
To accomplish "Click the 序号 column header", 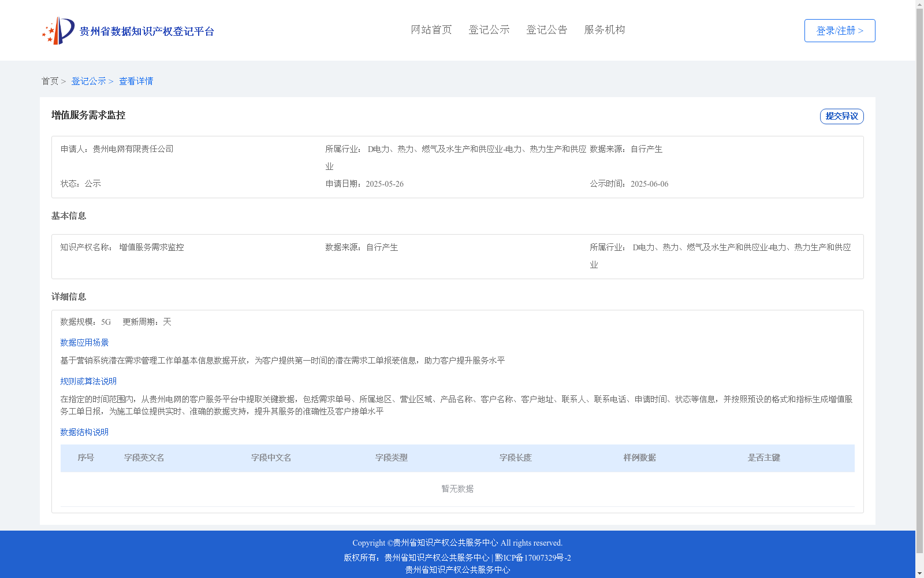I will click(x=85, y=458).
